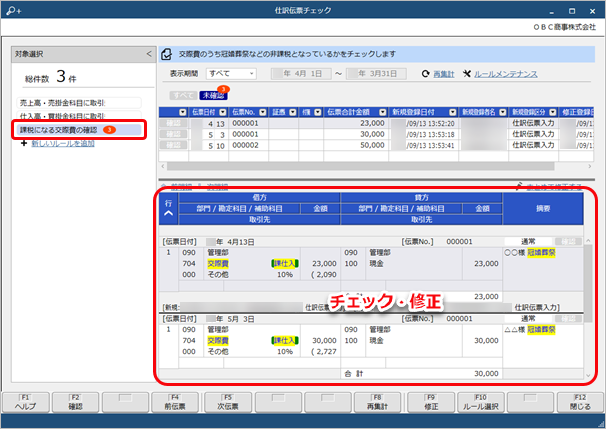
Task: Go to next slip with F5 次伝票
Action: coord(228,402)
